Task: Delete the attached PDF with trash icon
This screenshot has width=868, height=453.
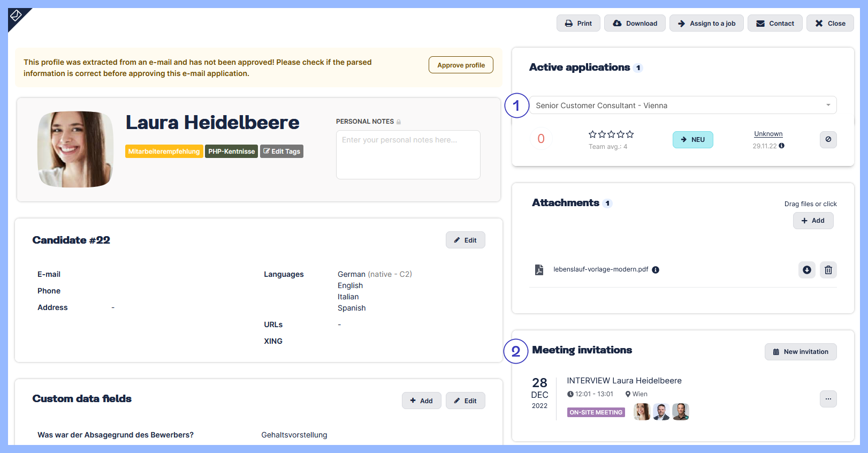Action: click(828, 270)
